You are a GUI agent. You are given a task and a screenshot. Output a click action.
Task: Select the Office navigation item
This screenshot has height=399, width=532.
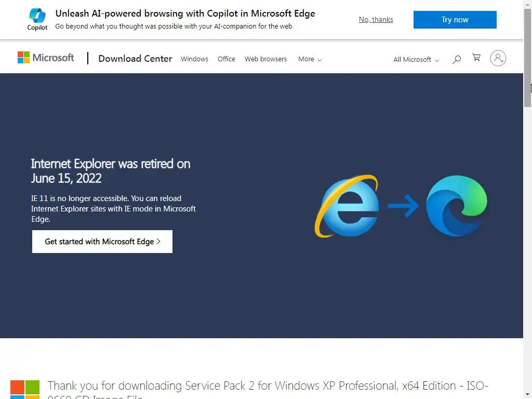pyautogui.click(x=227, y=59)
